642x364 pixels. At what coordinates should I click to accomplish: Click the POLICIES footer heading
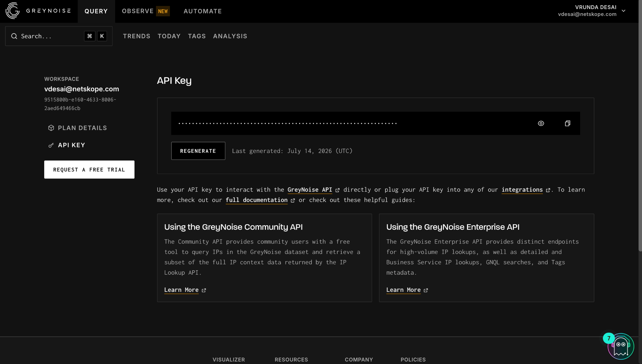click(413, 360)
